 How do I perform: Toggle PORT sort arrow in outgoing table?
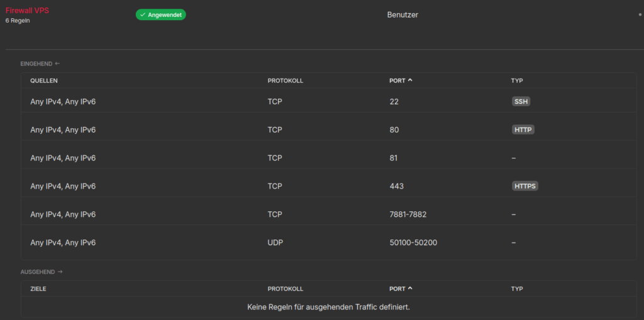click(410, 289)
